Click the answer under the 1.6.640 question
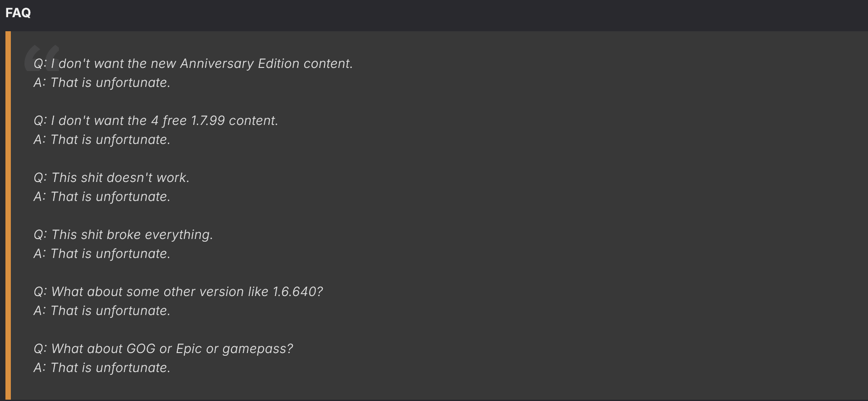Viewport: 868px width, 401px height. point(102,311)
